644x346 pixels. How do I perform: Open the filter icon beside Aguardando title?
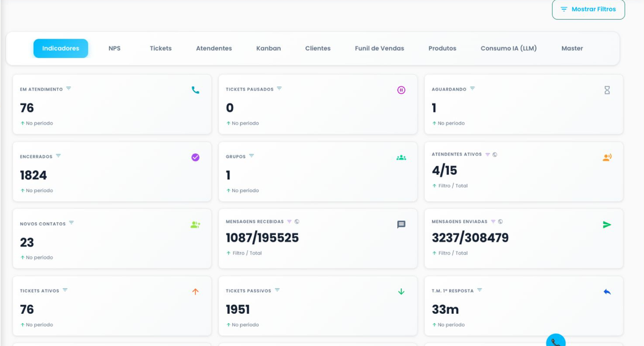(x=472, y=89)
